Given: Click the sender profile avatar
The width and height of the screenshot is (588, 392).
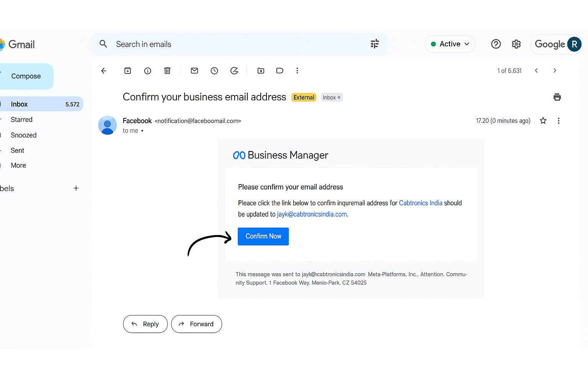Looking at the screenshot, I should coord(108,125).
